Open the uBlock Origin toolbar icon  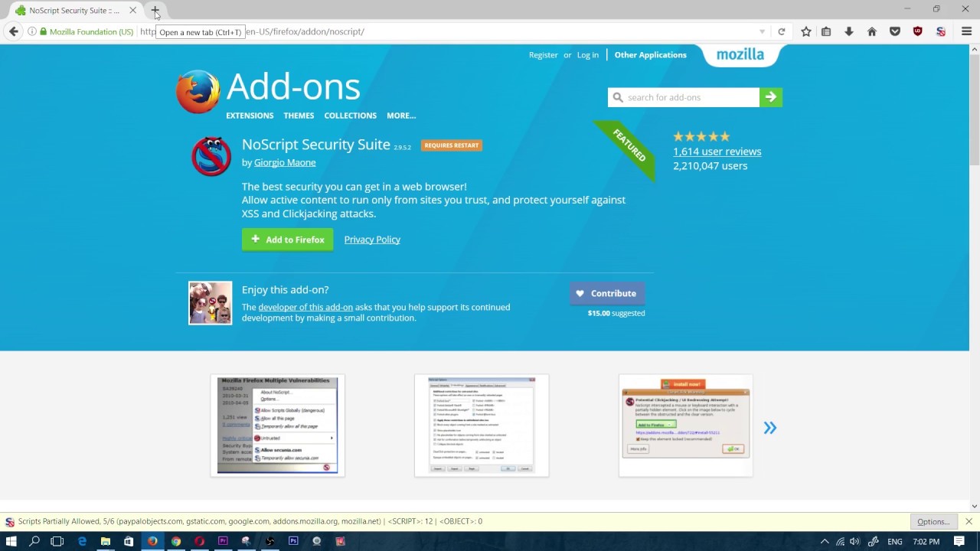(x=918, y=31)
